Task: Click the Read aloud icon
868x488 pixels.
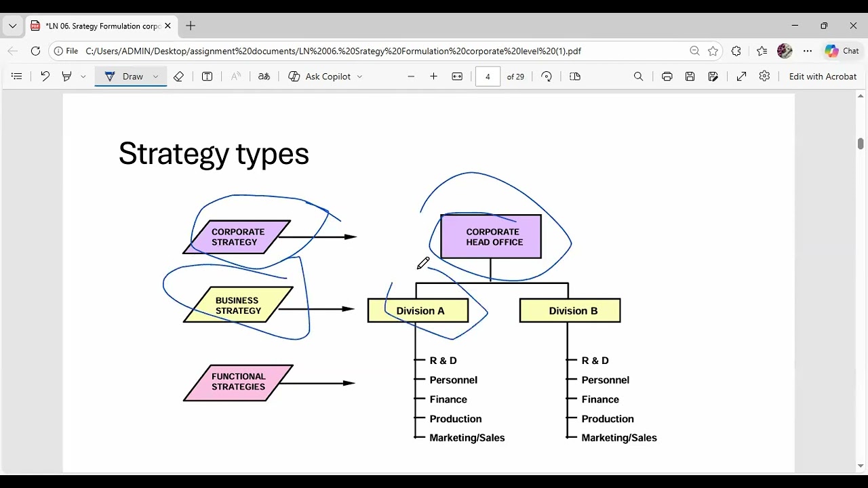Action: [236, 77]
